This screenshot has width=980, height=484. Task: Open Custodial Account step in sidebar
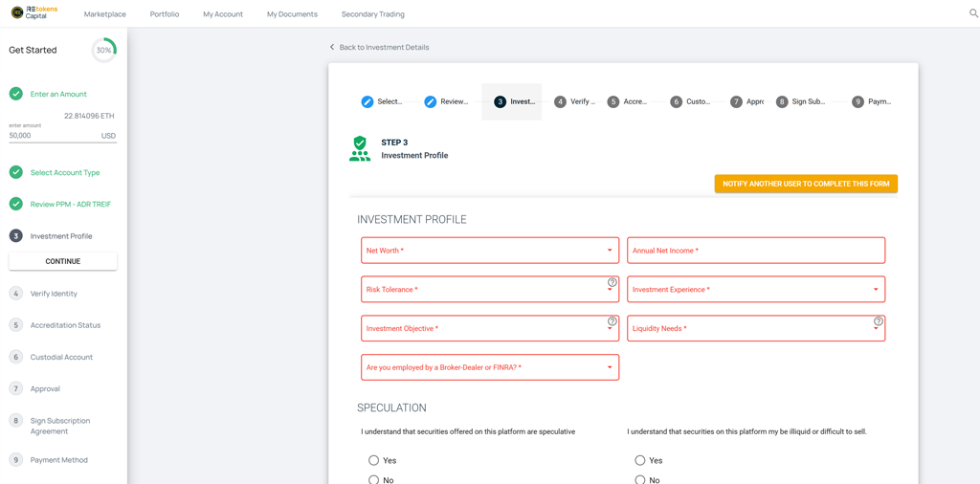point(61,357)
